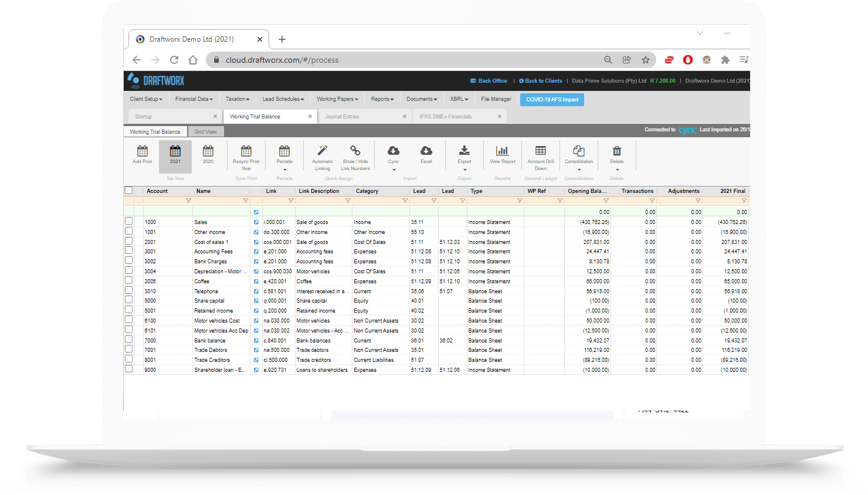The image size is (868, 495).
Task: Open the View Report chart icon
Action: click(502, 151)
